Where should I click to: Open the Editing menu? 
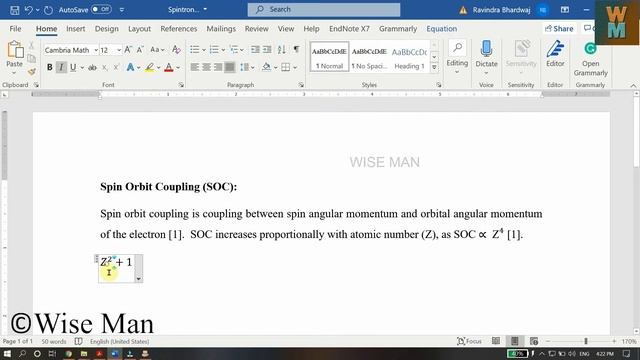(x=457, y=57)
